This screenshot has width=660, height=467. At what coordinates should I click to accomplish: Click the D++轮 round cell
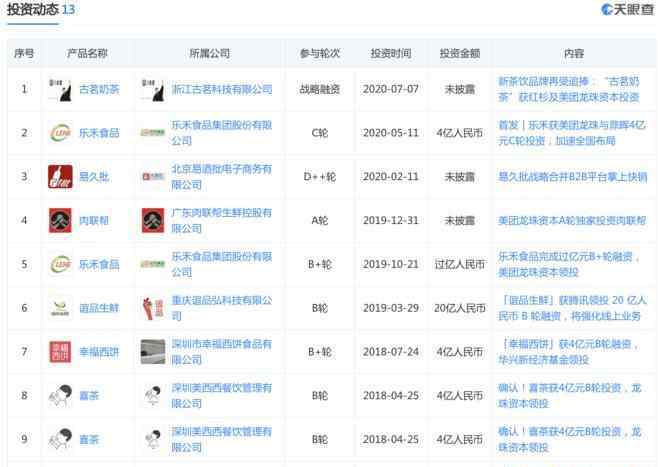point(320,177)
